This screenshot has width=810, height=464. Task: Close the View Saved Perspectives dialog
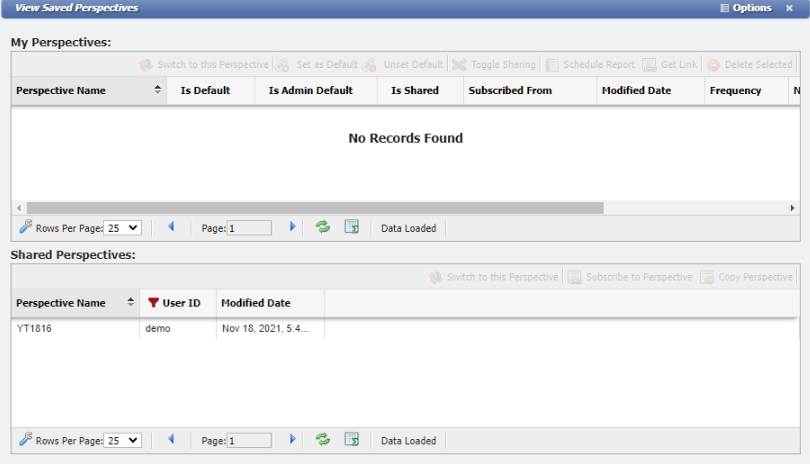point(789,8)
